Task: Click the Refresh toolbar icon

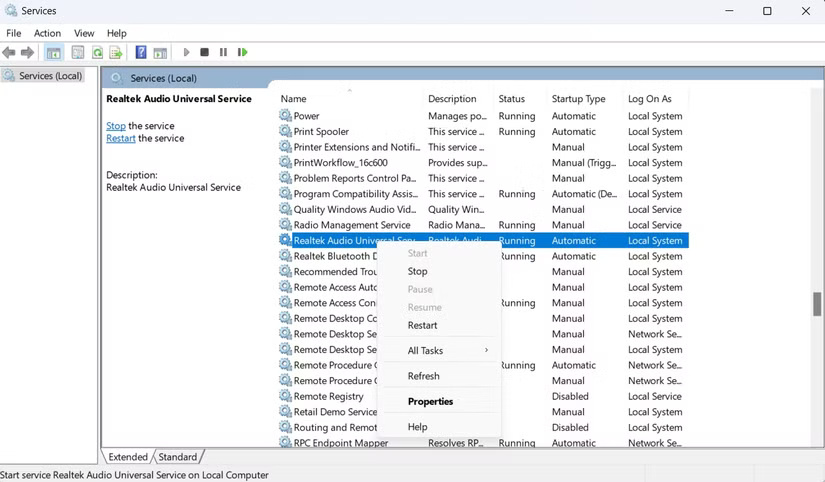Action: (x=97, y=52)
